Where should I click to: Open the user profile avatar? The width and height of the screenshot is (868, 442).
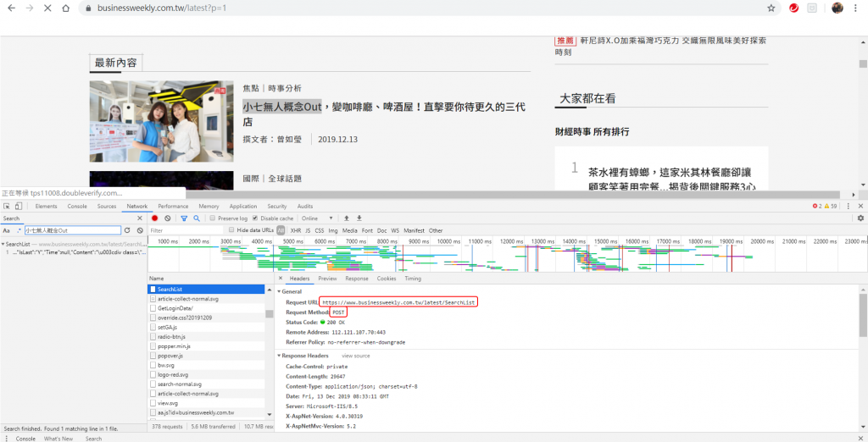click(x=837, y=8)
